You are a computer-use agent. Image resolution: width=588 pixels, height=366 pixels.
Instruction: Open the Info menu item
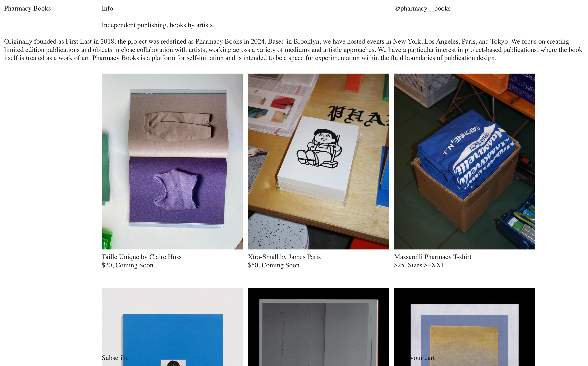107,9
